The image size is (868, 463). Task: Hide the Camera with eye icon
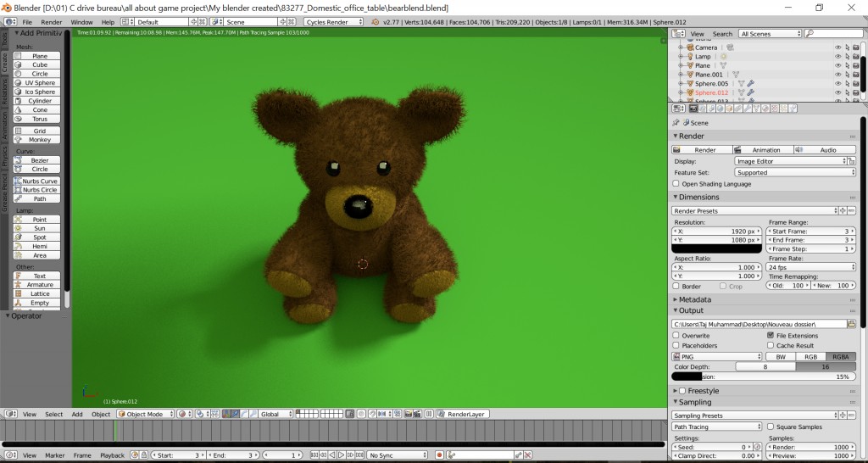click(x=837, y=47)
